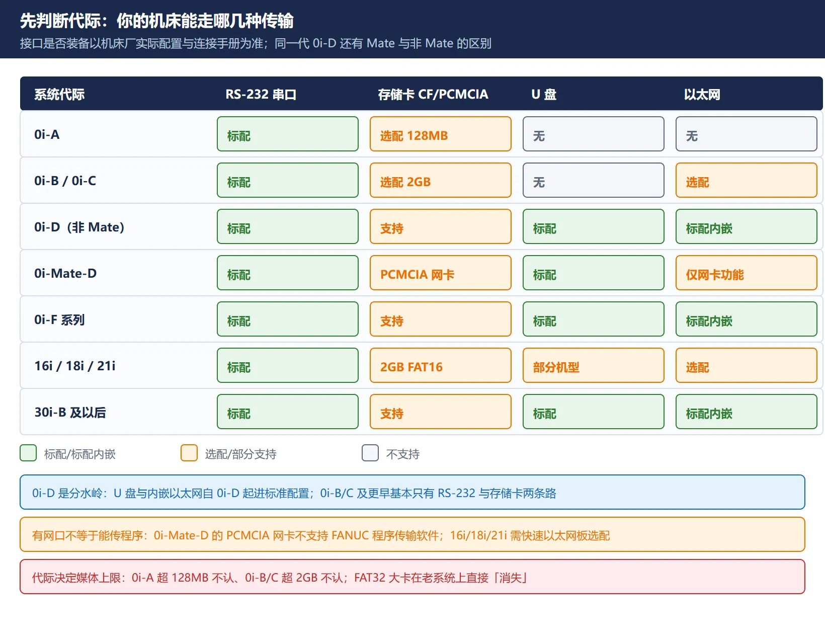Click 0i-B / 0i-C 以太网 选配 cell
The image size is (825, 644).
[x=747, y=180]
